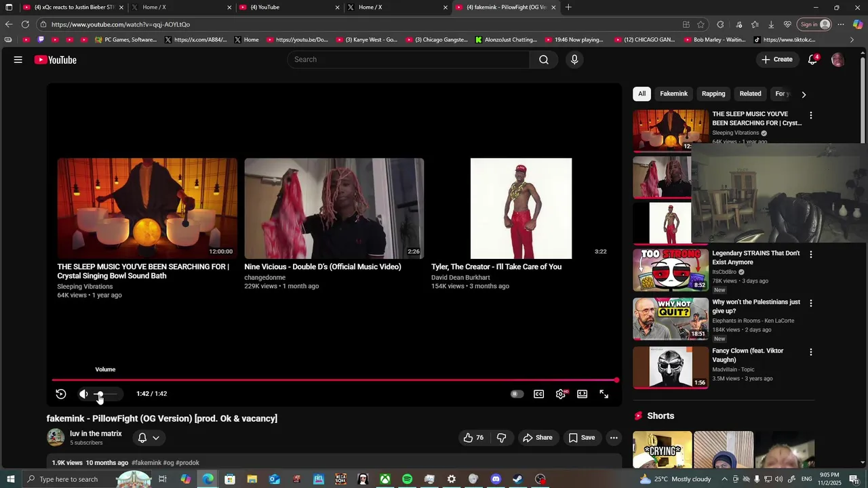Open Windows Start menu
This screenshot has width=868, height=488.
click(x=11, y=479)
